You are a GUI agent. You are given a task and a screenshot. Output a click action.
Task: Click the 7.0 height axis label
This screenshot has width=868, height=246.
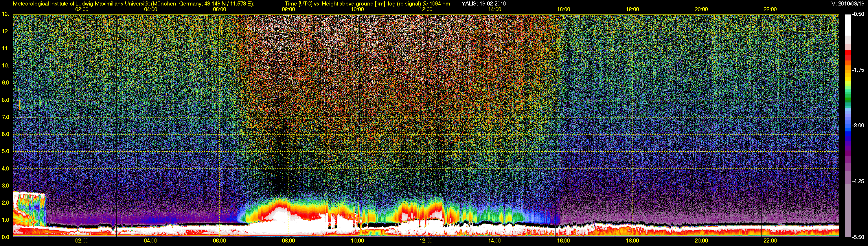5,117
